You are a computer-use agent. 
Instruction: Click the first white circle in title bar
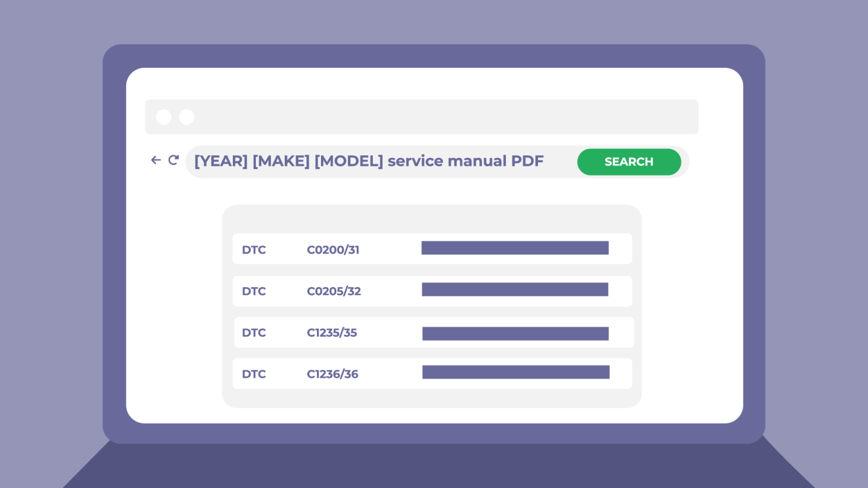tap(164, 117)
